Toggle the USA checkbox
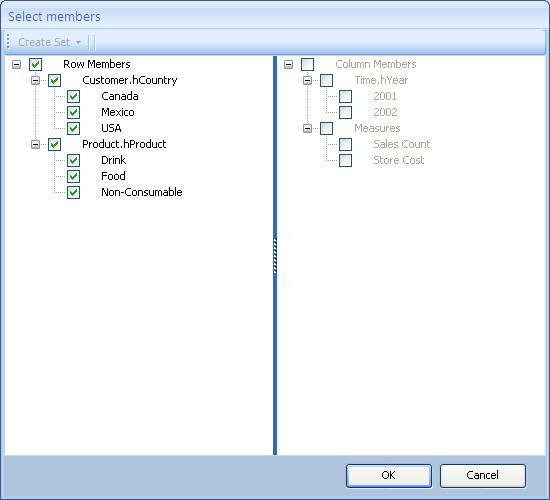The height and width of the screenshot is (500, 550). pyautogui.click(x=73, y=128)
